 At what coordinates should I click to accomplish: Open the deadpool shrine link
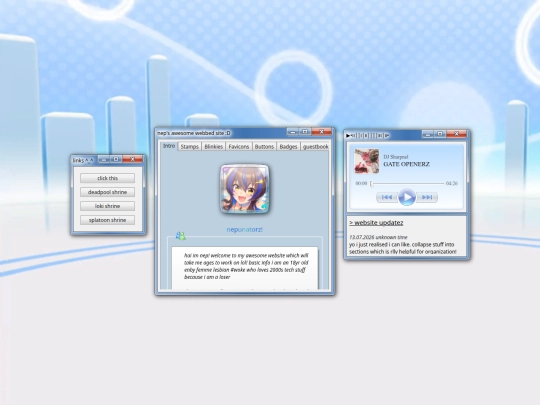click(107, 192)
